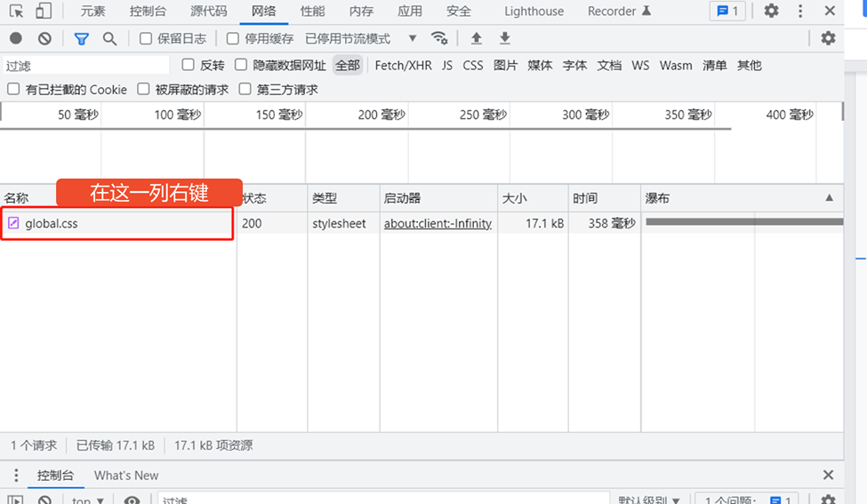Open the network search magnifier
This screenshot has width=867, height=504.
coord(109,39)
